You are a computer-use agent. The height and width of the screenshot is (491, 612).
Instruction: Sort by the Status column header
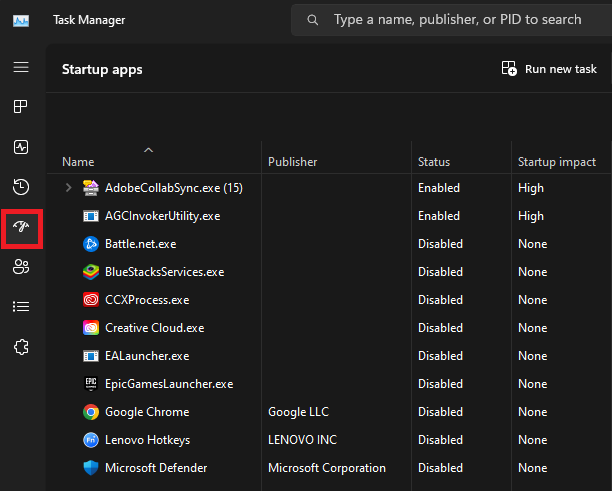point(434,162)
